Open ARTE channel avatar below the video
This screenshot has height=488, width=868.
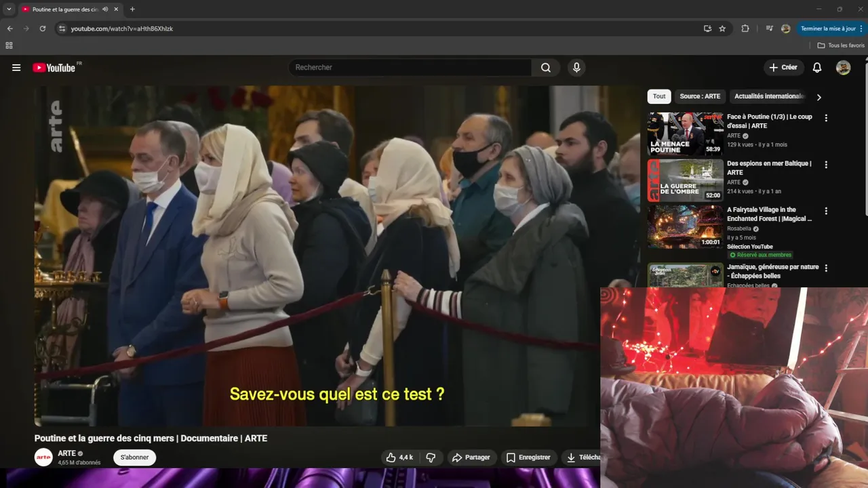tap(43, 457)
